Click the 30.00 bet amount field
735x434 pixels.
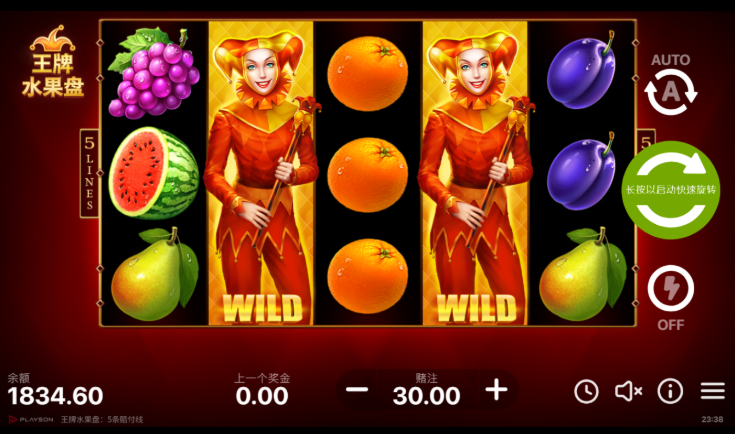tap(426, 396)
